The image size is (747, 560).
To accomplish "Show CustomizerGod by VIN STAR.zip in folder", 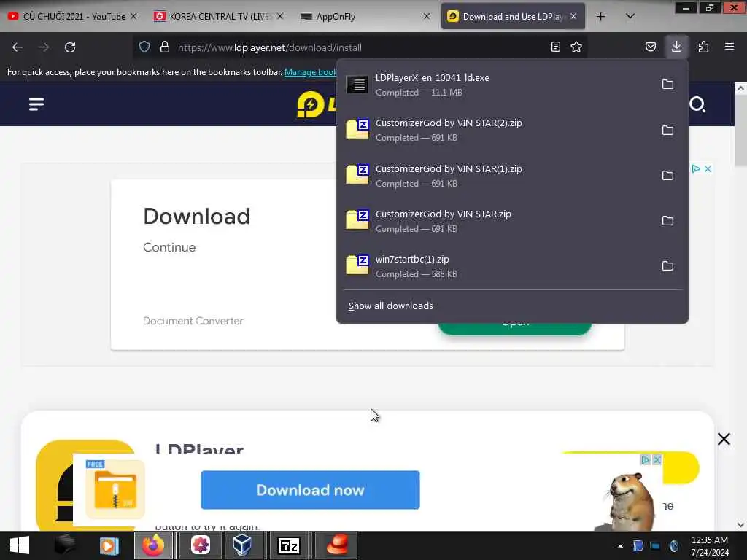I will tap(667, 221).
